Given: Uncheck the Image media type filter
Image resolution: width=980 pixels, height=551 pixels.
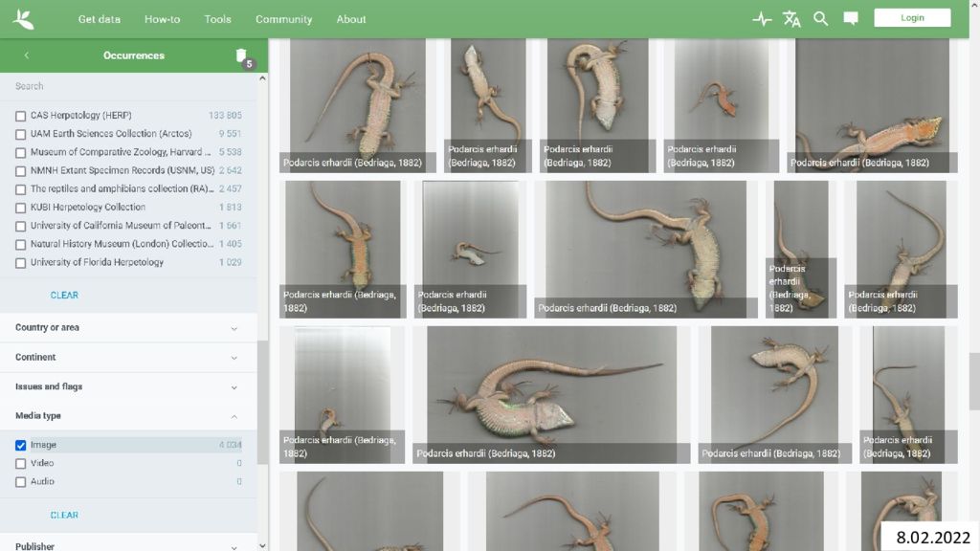Looking at the screenshot, I should tap(21, 446).
